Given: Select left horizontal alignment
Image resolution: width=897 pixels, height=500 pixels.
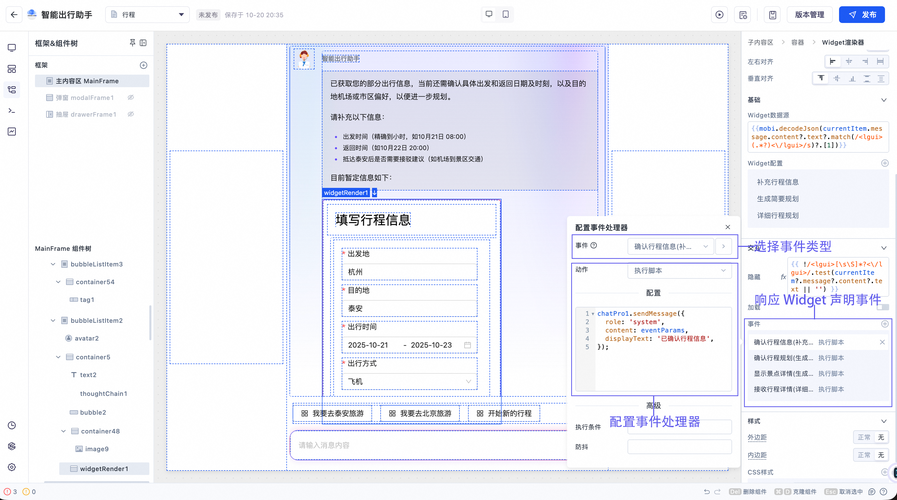Looking at the screenshot, I should 832,61.
